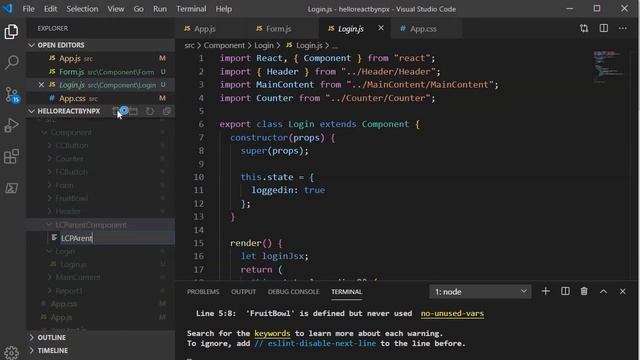Create a new terminal with the plus icon
This screenshot has width=640, height=360.
point(545,291)
